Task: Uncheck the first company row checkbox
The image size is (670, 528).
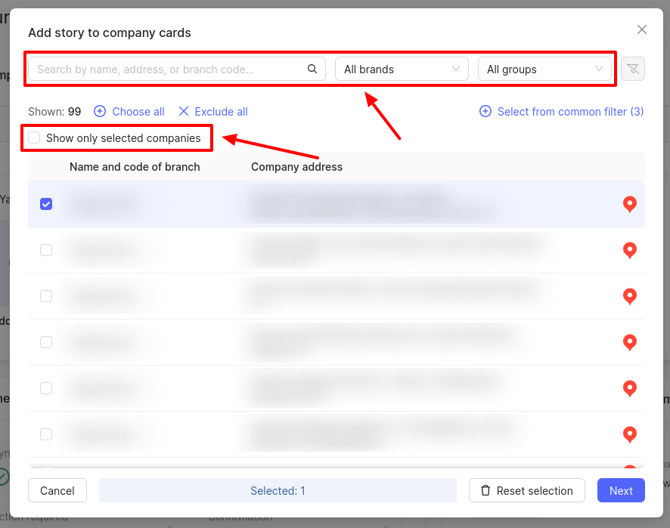Action: click(46, 204)
